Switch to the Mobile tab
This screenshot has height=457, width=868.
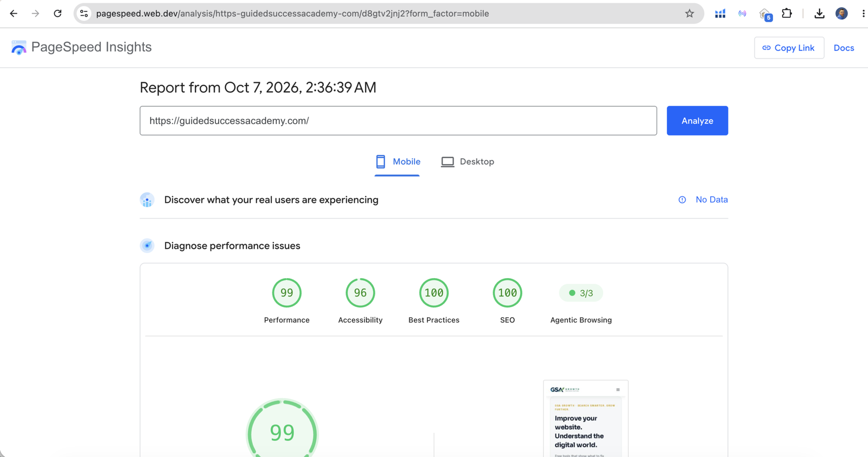tap(398, 162)
